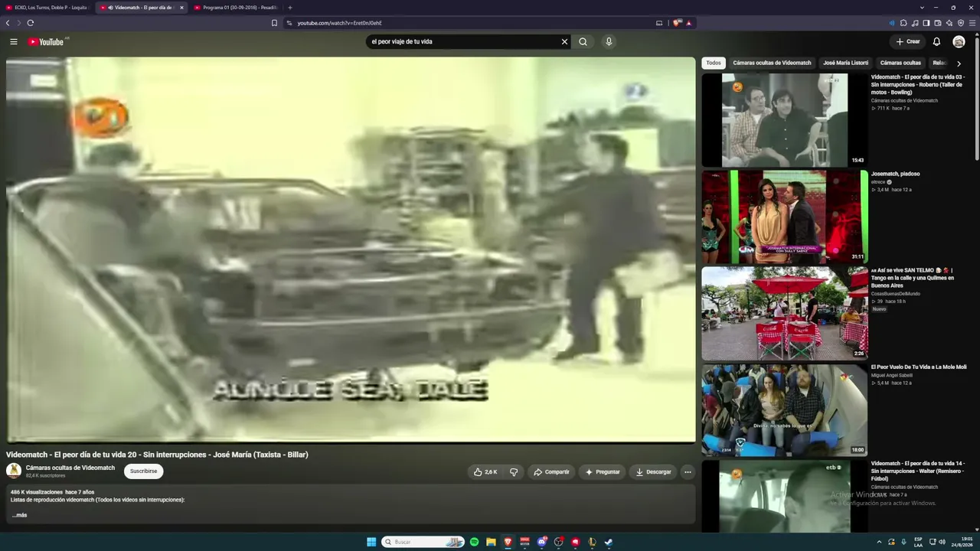Submit search with magnifier icon
Screen dimensions: 980x551
(x=583, y=42)
